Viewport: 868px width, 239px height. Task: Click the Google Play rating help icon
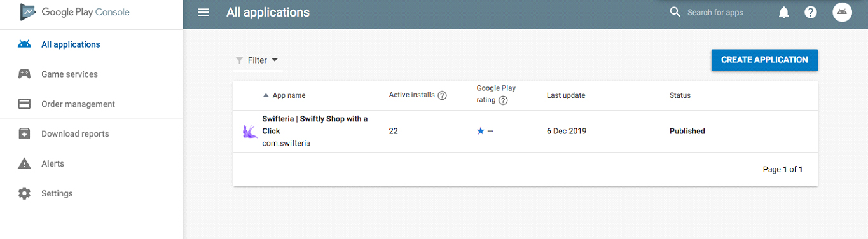click(503, 100)
